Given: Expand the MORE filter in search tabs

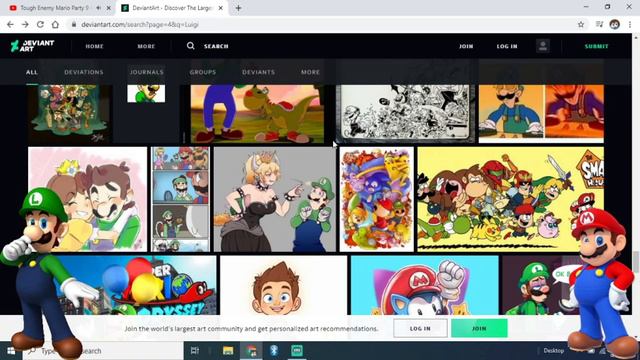Looking at the screenshot, I should 310,72.
